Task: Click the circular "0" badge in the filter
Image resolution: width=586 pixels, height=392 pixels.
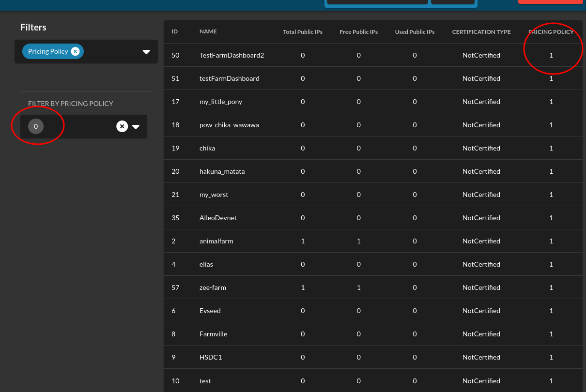Action: (x=36, y=126)
